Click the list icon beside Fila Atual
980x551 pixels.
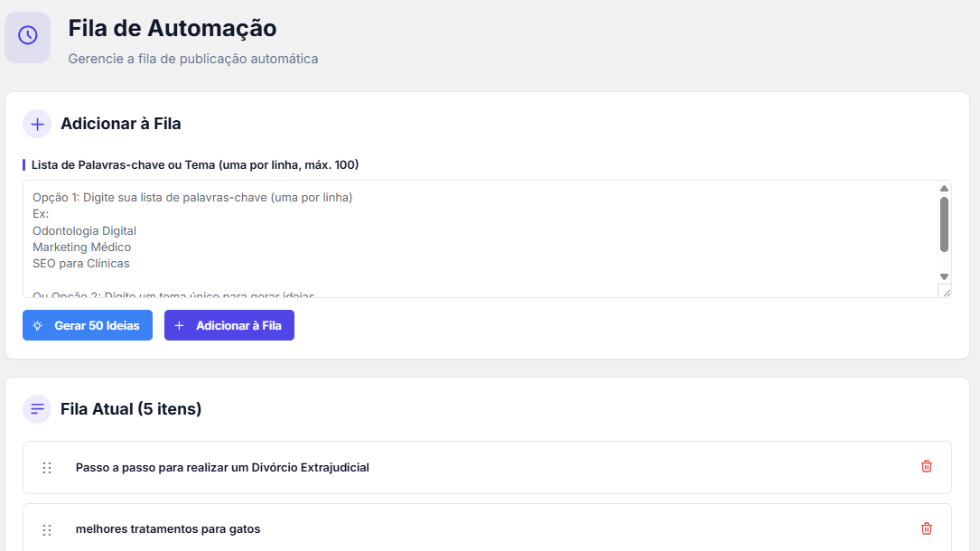[37, 409]
